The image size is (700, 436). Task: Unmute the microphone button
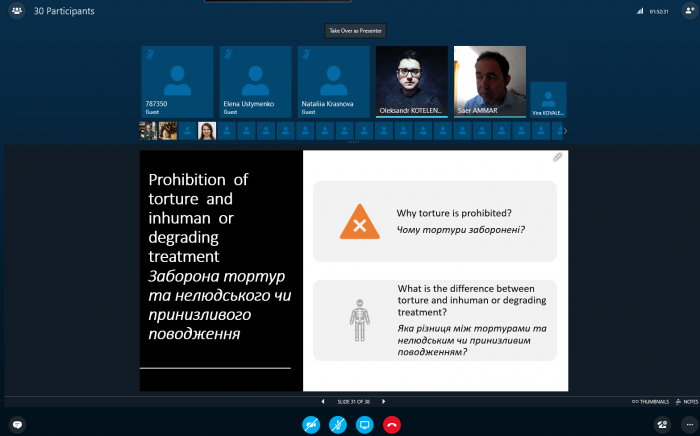338,424
